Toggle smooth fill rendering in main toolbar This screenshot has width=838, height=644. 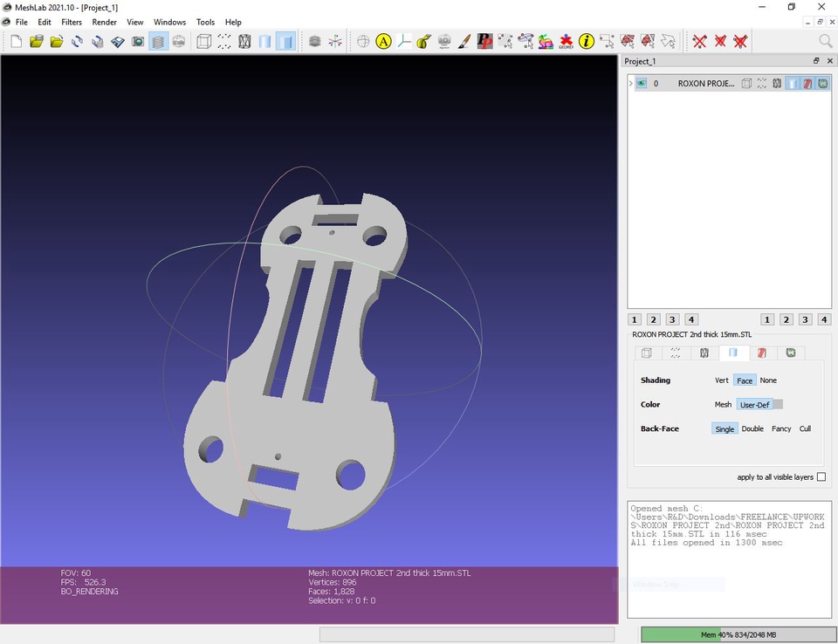click(264, 41)
